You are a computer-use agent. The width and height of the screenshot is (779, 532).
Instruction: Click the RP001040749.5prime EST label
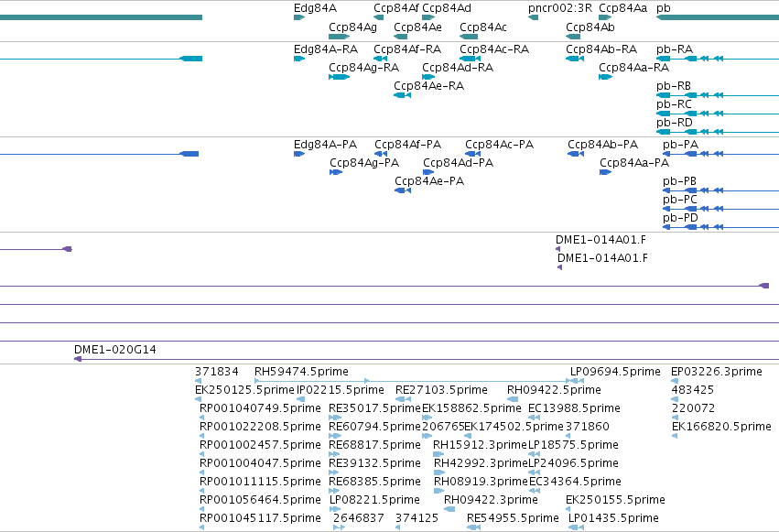260,408
